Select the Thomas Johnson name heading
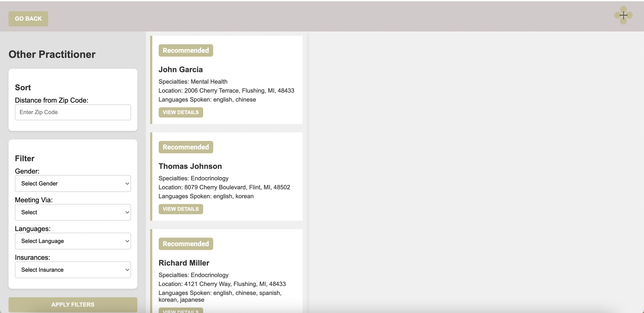The image size is (644, 313). 190,166
